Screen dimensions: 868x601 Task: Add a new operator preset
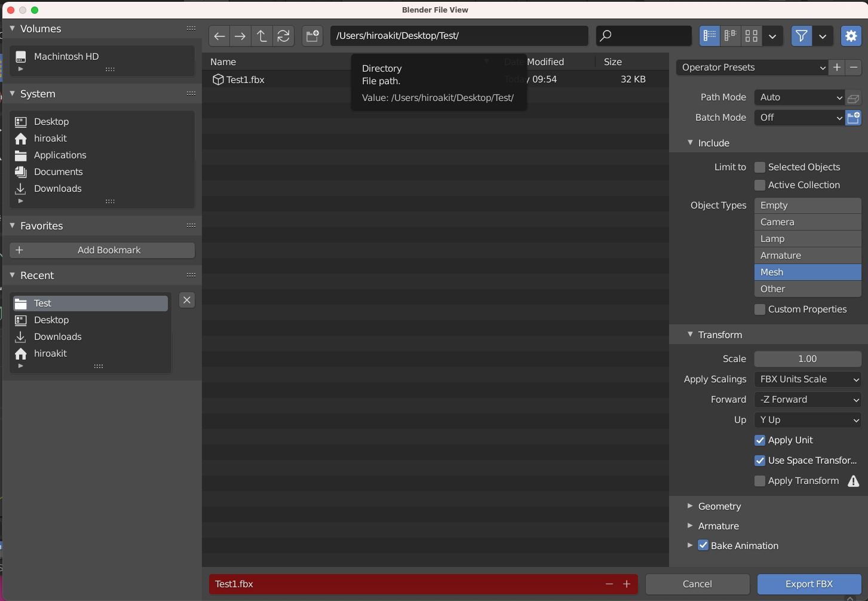click(837, 68)
